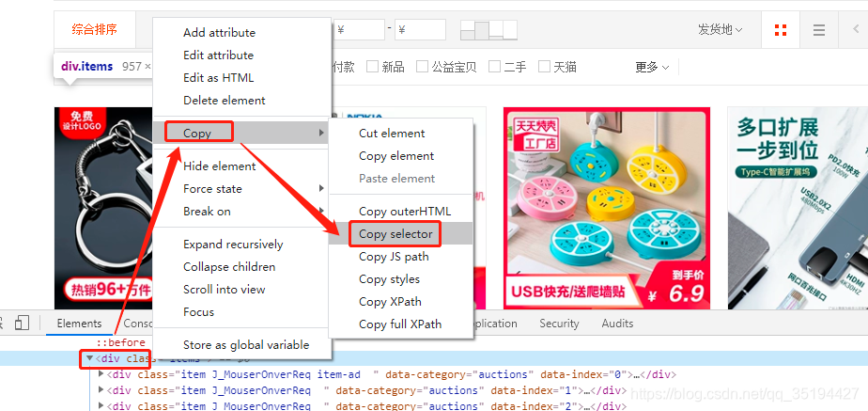
Task: Switch to the Elements tab
Action: 79,324
